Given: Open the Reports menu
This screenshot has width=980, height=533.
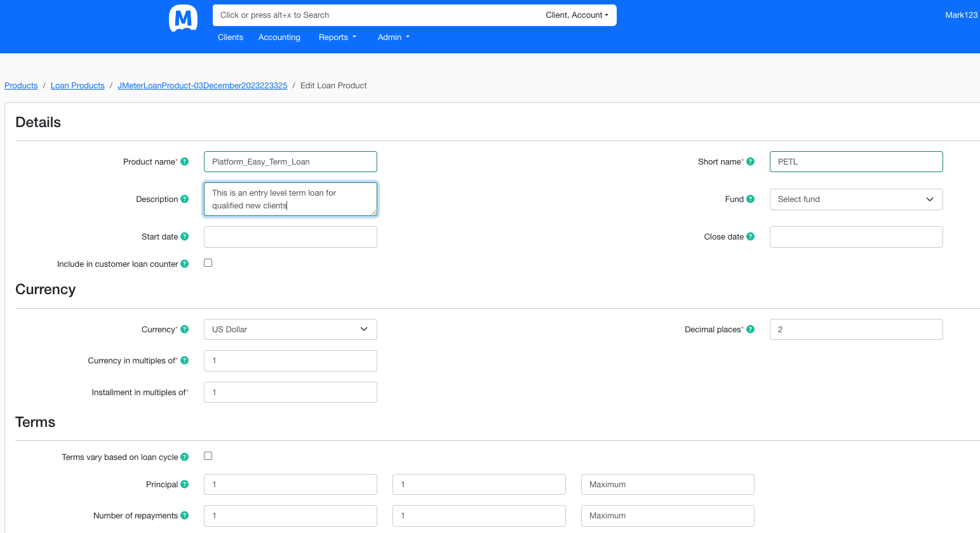Looking at the screenshot, I should (x=337, y=37).
